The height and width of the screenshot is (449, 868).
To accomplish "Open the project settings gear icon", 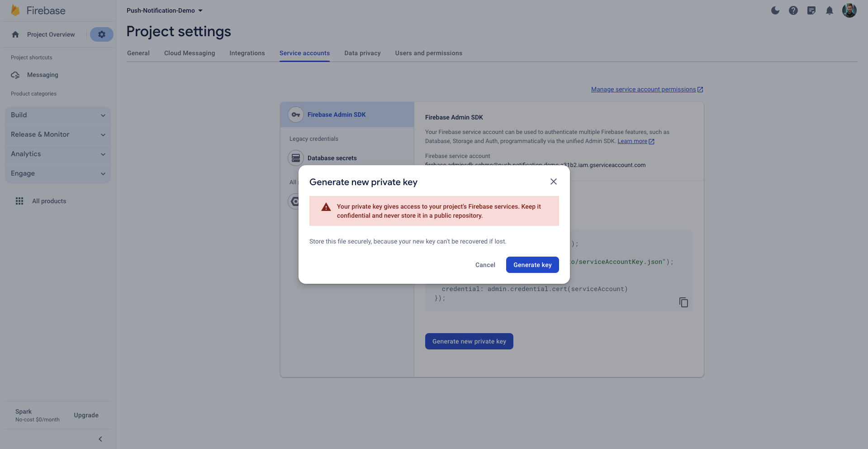I will click(102, 34).
